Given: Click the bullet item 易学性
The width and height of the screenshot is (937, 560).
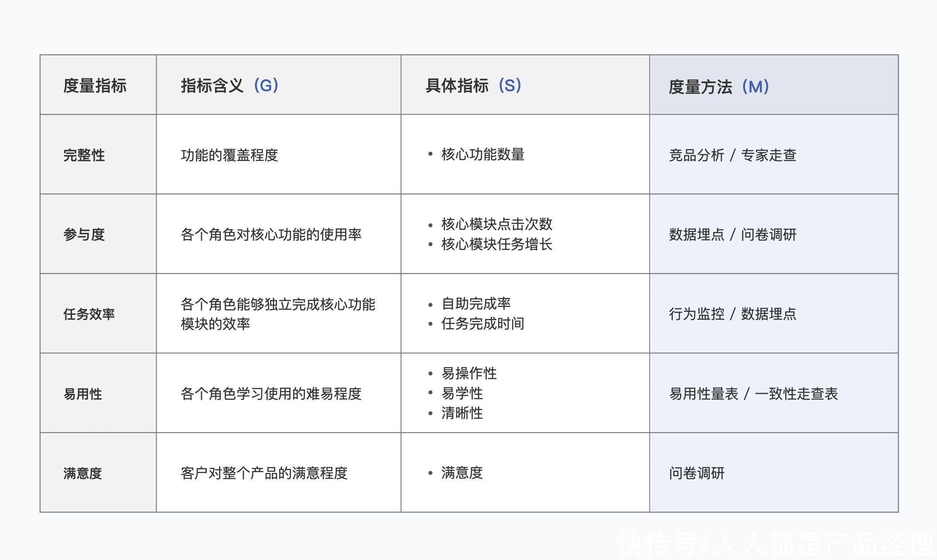Looking at the screenshot, I should pos(462,393).
